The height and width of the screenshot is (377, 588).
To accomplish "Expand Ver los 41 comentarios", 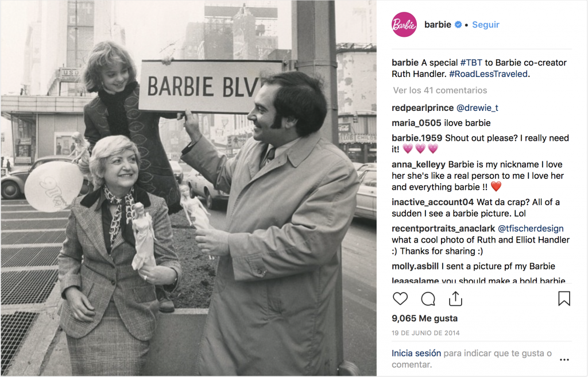I will [x=440, y=90].
